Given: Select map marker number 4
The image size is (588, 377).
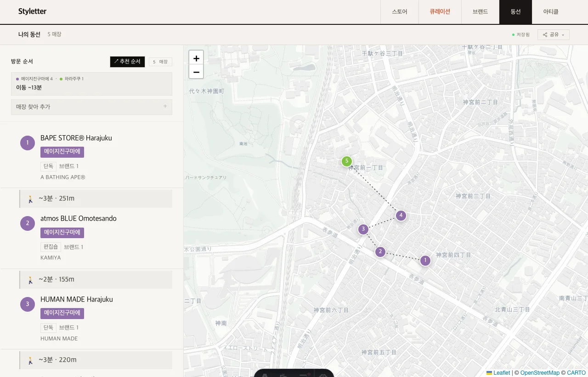Looking at the screenshot, I should (401, 215).
